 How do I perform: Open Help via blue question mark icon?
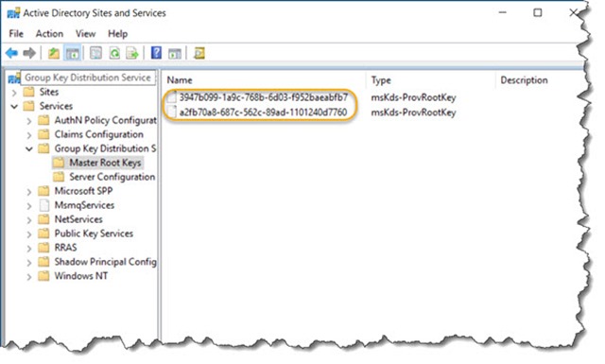(x=156, y=53)
